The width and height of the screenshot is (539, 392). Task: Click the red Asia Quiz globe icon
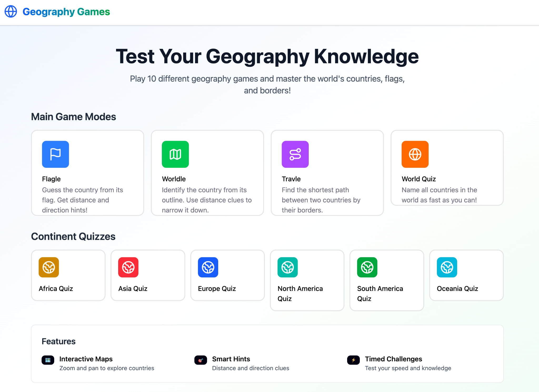click(x=128, y=267)
